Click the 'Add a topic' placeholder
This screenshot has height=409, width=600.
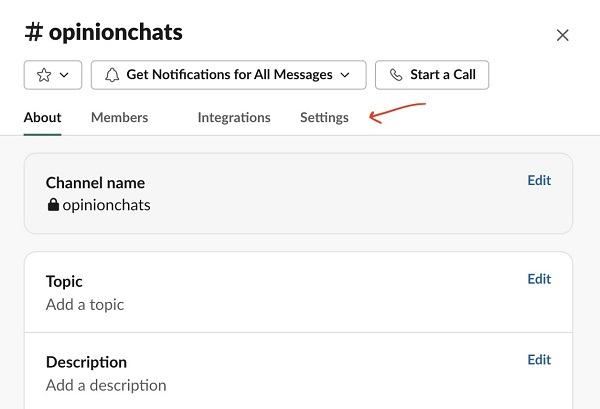click(x=85, y=304)
